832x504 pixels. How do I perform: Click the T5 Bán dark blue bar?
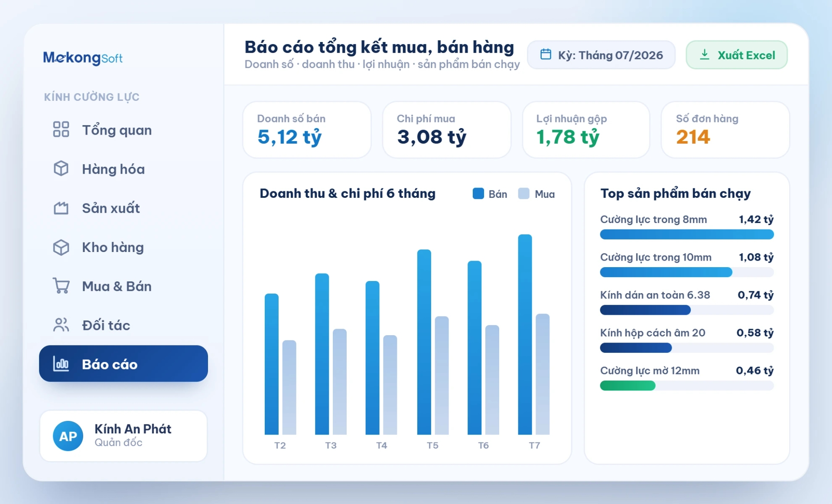point(424,342)
